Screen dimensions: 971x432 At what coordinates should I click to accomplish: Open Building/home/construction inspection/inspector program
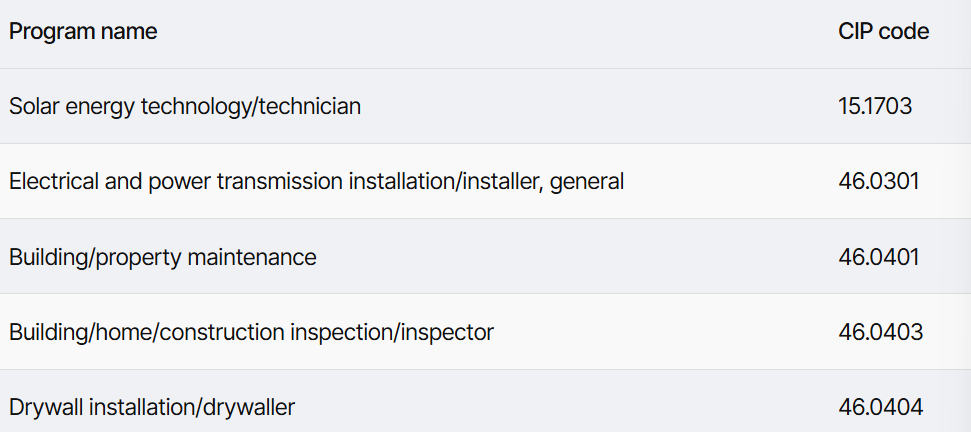(251, 332)
